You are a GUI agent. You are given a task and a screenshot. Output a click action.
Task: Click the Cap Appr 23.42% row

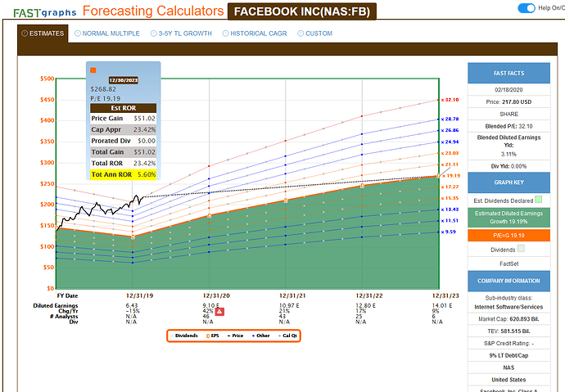point(123,129)
